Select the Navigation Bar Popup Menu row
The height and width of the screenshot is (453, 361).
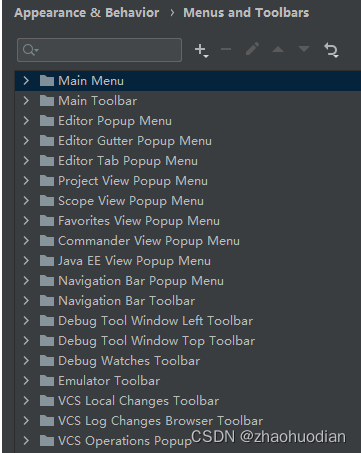(188, 281)
